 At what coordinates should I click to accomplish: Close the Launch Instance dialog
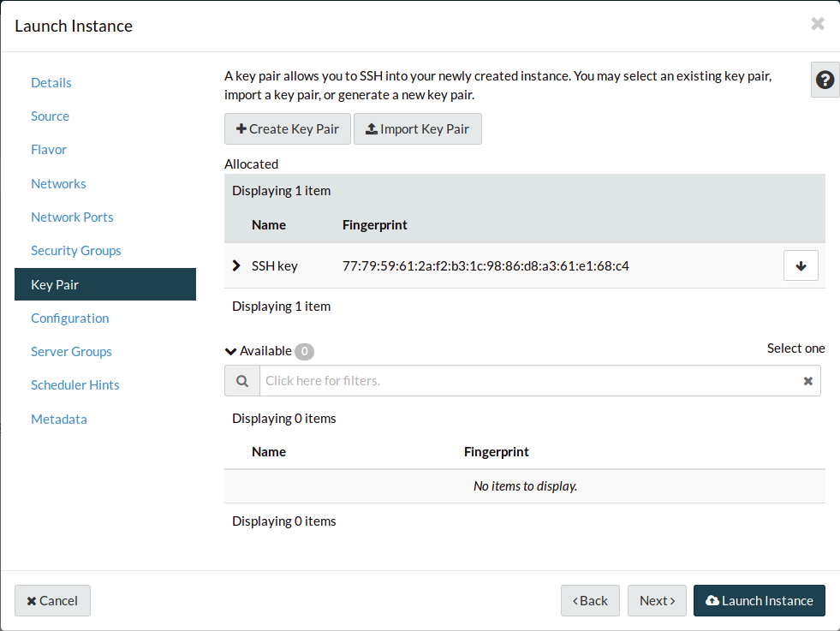pyautogui.click(x=818, y=24)
